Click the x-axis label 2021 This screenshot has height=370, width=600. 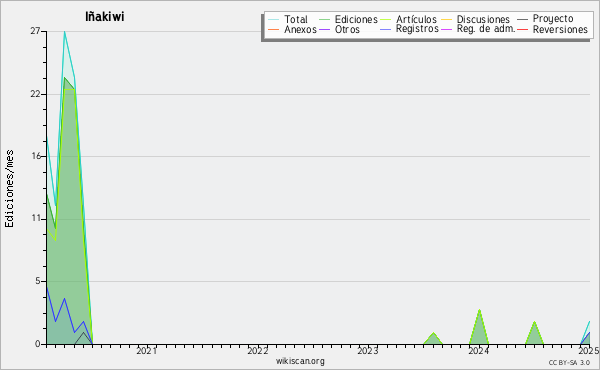(147, 351)
